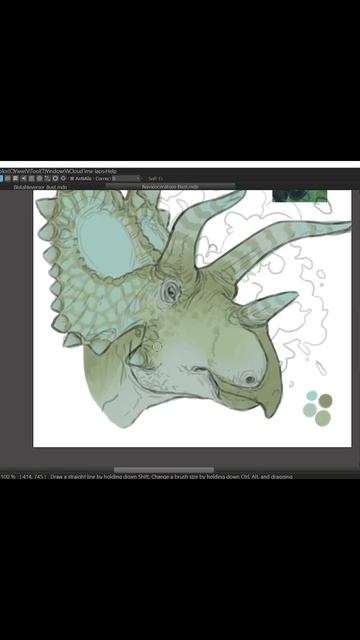Screen dimensions: 360x640
Task: Click the 100 % zoom value in status bar
Action: (7, 476)
